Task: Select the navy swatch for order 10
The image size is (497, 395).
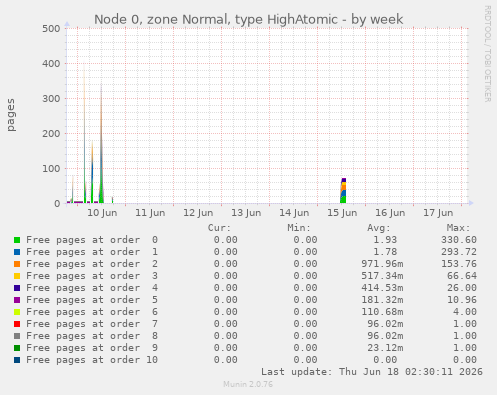Action: [x=17, y=360]
